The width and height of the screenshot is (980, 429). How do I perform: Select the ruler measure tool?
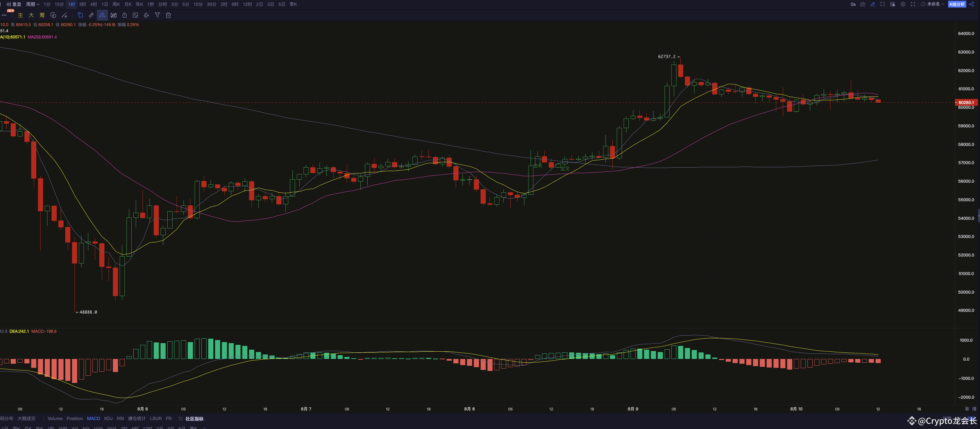91,15
